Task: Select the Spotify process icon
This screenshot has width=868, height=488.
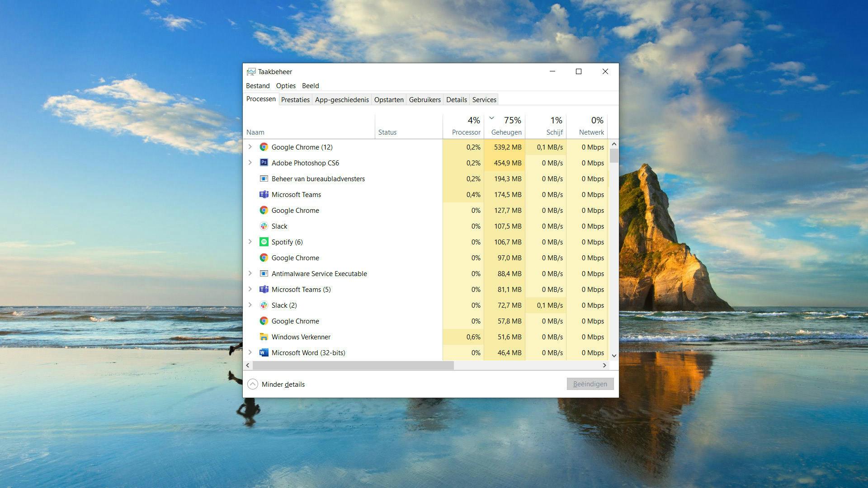Action: [x=264, y=242]
